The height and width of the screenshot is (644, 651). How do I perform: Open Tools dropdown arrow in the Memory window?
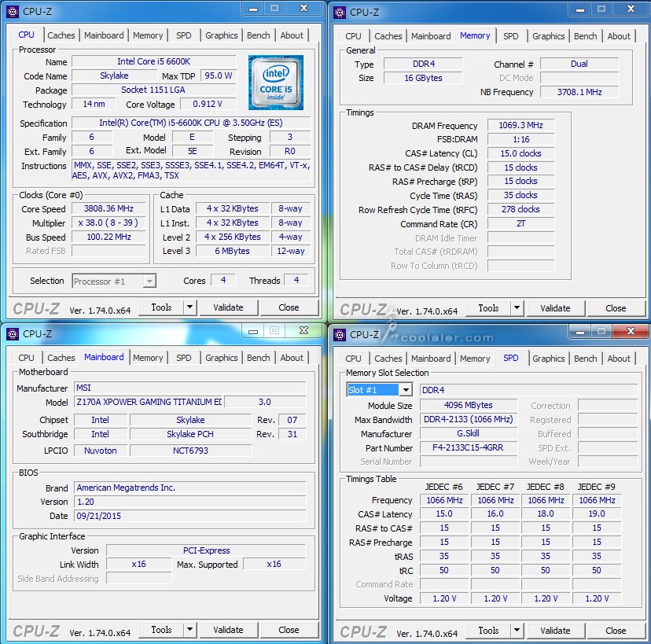coord(517,308)
